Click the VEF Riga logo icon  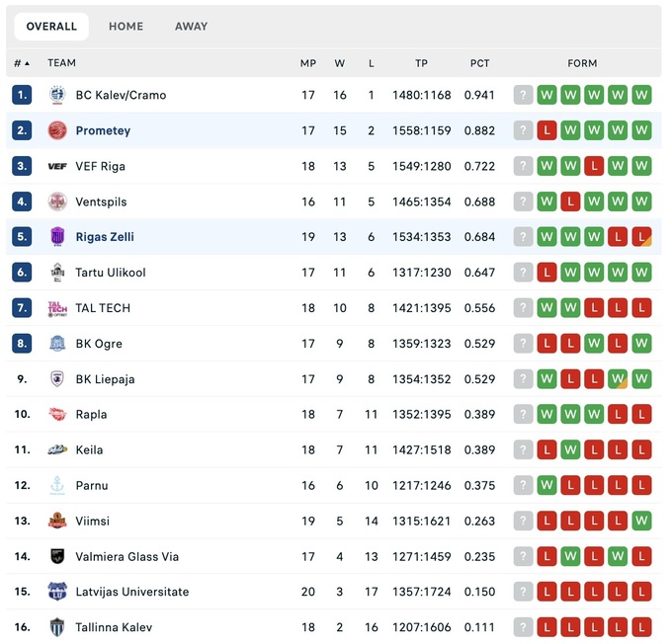(x=57, y=166)
